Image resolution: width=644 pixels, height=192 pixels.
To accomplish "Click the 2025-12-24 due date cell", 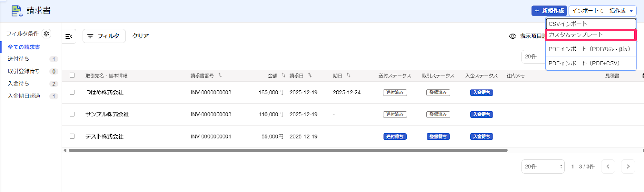I will click(x=347, y=92).
